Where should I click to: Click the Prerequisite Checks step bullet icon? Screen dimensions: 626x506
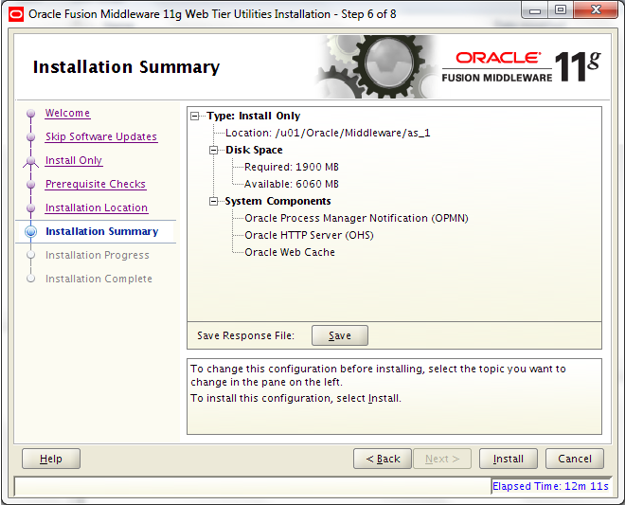(x=31, y=185)
